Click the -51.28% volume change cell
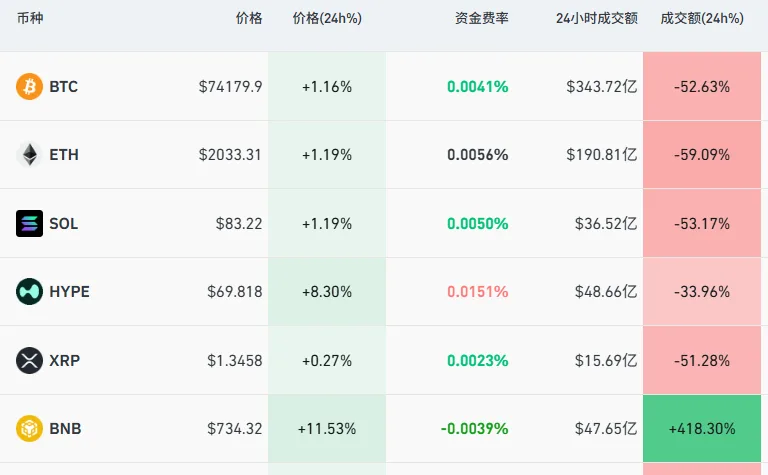The image size is (768, 475). pos(702,360)
